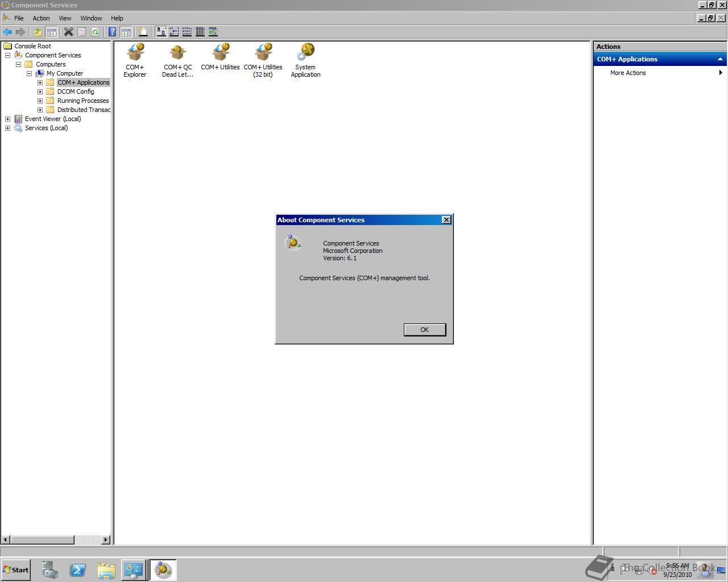Viewport: 728px width, 582px height.
Task: Open the Help menu
Action: [117, 18]
